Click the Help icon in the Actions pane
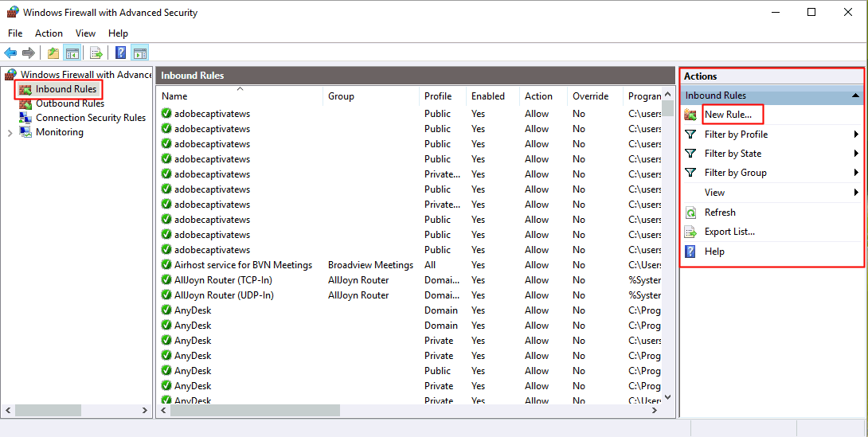Screen dimensions: 868x437 pos(690,252)
